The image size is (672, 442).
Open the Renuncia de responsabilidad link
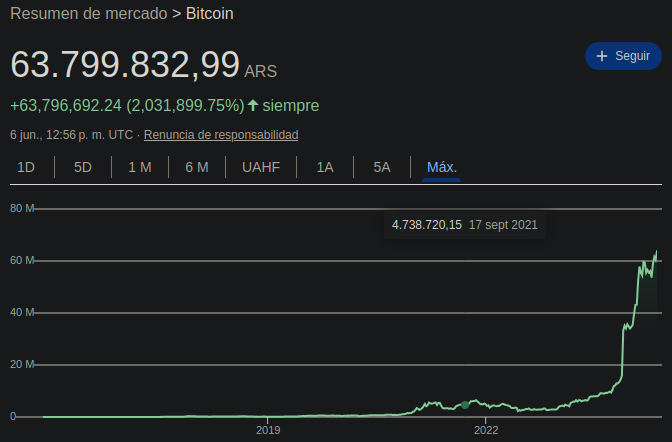coord(221,135)
